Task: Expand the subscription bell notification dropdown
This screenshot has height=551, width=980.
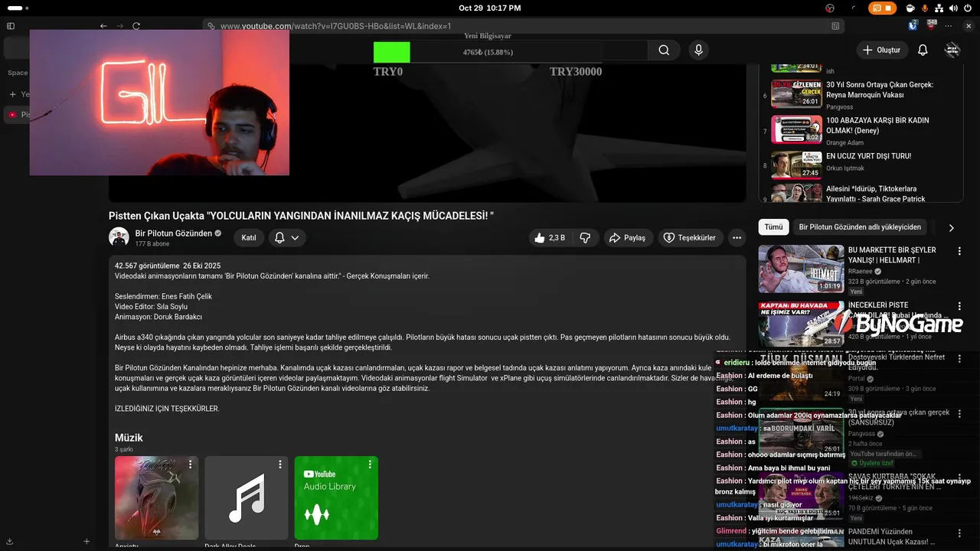Action: coord(287,238)
